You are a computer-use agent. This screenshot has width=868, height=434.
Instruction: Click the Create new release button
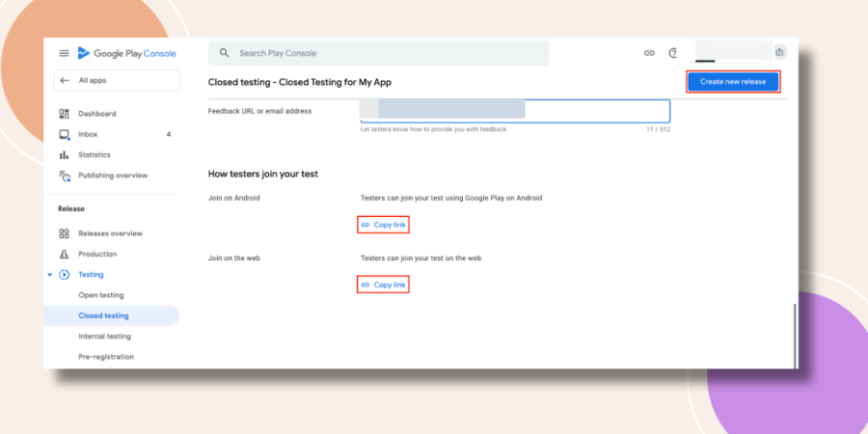coord(733,82)
